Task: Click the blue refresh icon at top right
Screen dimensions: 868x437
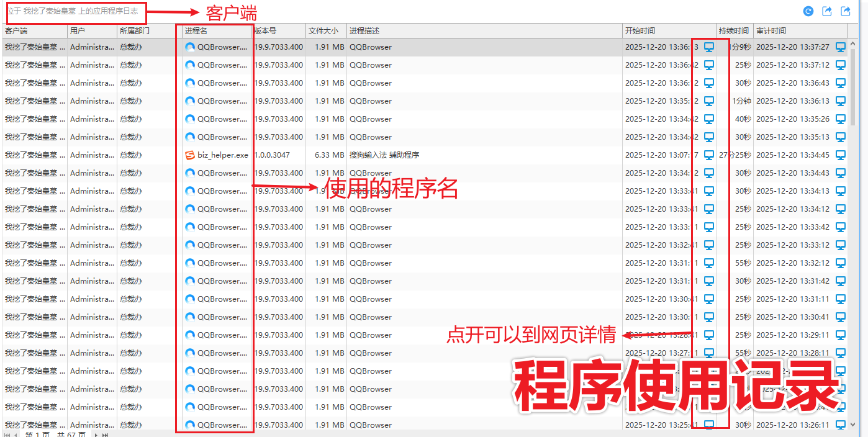Action: coord(808,11)
